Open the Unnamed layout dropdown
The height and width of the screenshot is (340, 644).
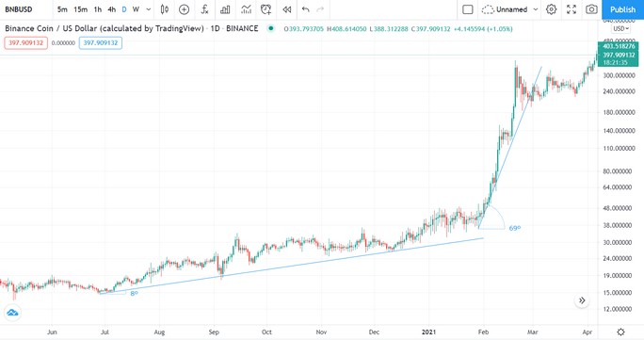pos(510,9)
